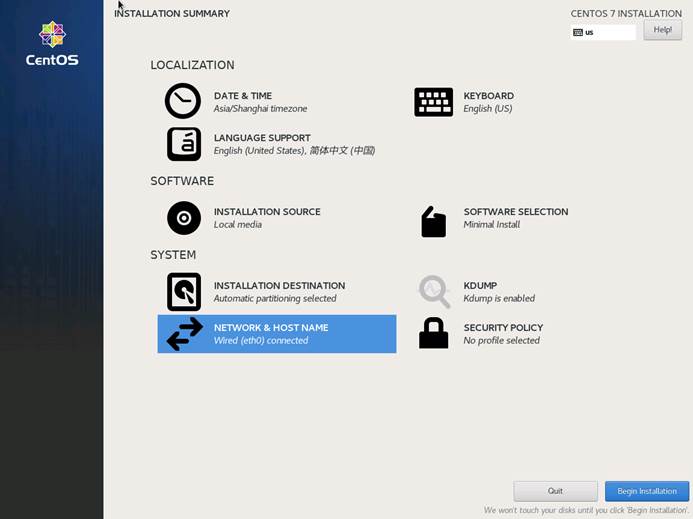
Task: Click the keyboard icon in layout indicator
Action: 578,32
